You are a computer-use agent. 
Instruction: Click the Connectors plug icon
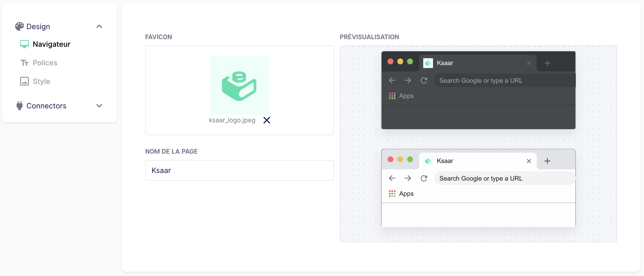pyautogui.click(x=19, y=106)
